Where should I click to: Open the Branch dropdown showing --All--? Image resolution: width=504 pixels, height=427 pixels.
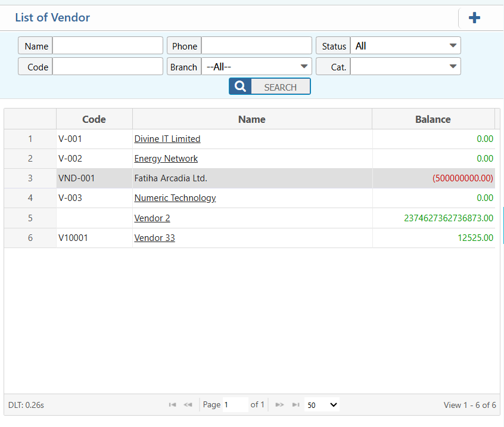tap(256, 66)
